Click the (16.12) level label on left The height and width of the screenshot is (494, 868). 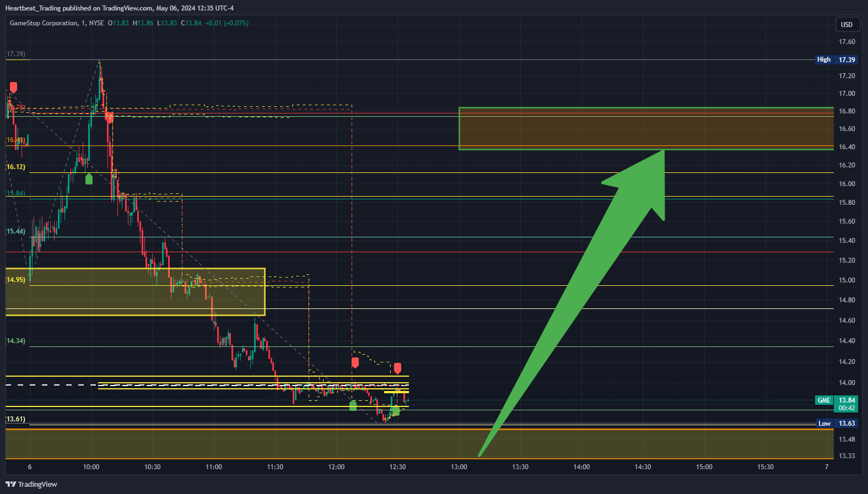pyautogui.click(x=15, y=167)
